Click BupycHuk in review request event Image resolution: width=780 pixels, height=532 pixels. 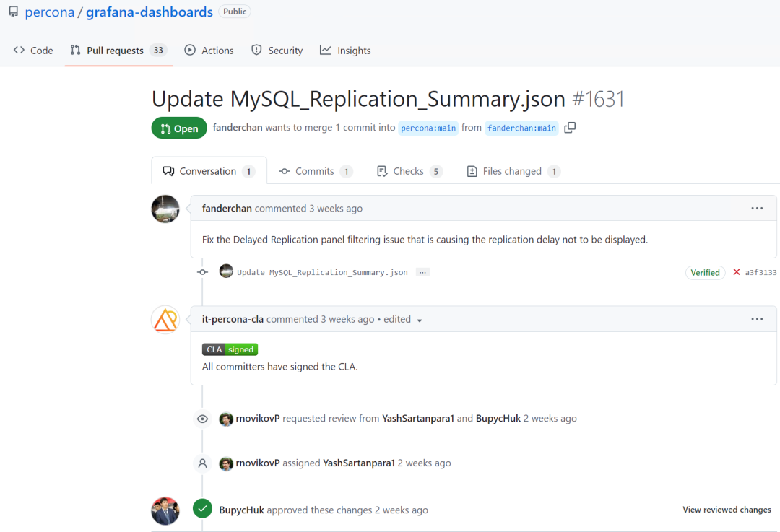pyautogui.click(x=498, y=418)
